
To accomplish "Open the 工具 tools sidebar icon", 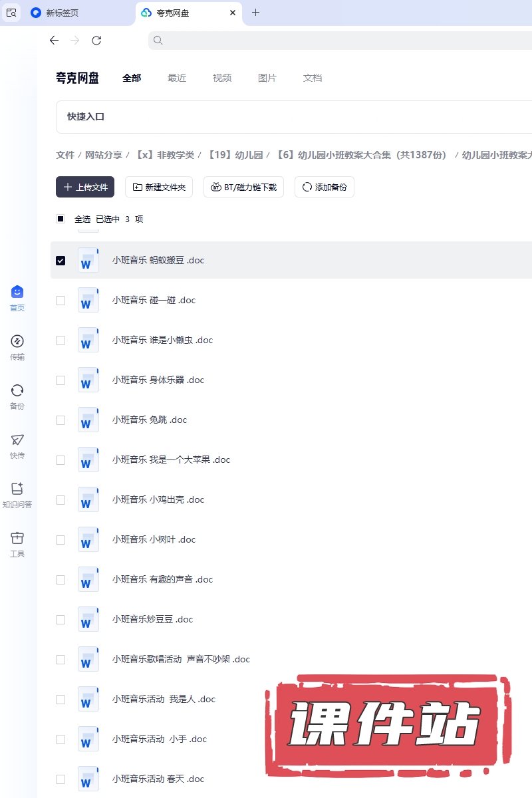I will tap(17, 543).
